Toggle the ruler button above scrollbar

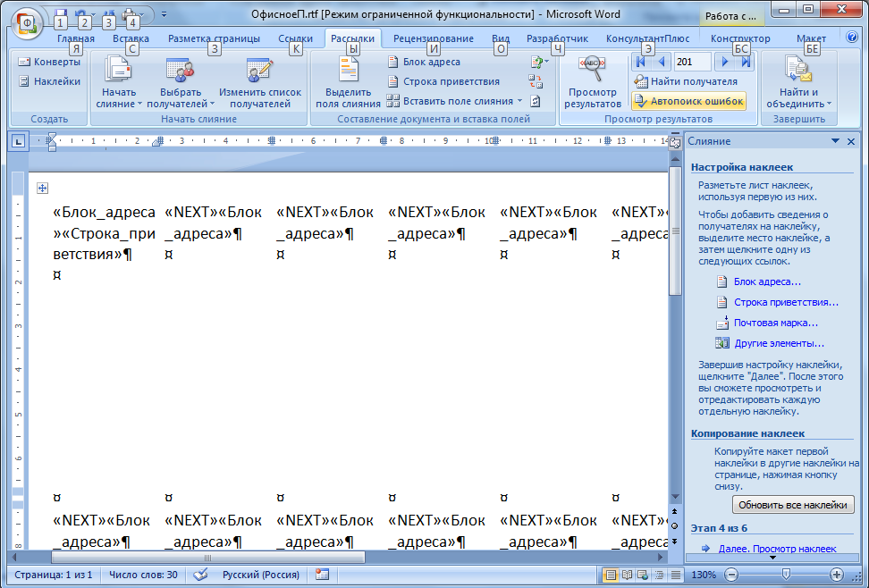point(675,142)
